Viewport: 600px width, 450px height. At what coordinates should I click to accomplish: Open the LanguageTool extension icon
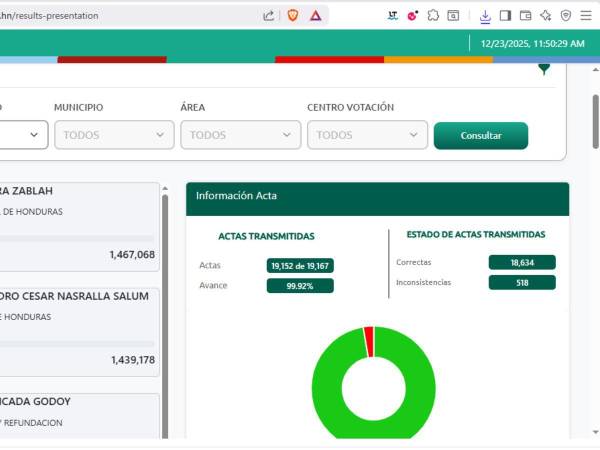(x=392, y=16)
